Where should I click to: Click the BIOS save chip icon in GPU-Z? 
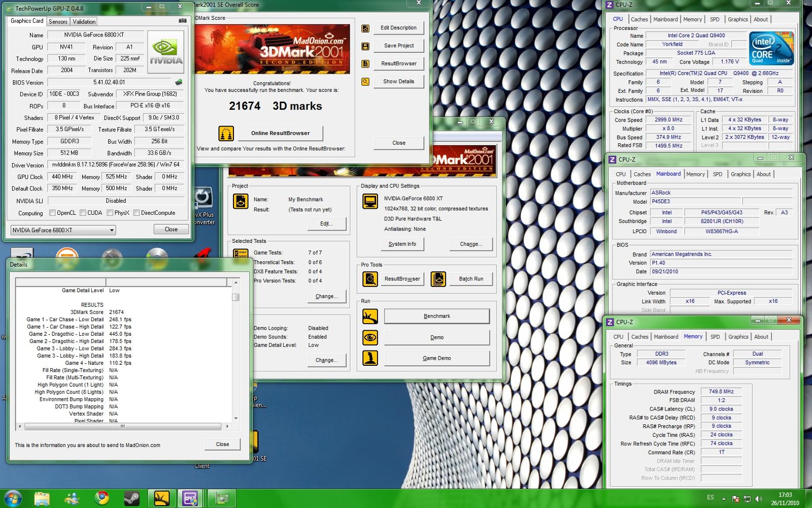[x=179, y=82]
